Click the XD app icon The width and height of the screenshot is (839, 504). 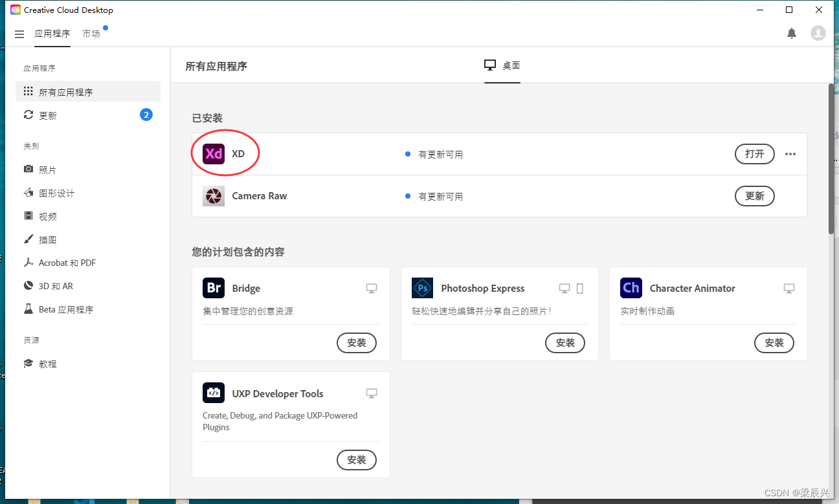pos(214,154)
